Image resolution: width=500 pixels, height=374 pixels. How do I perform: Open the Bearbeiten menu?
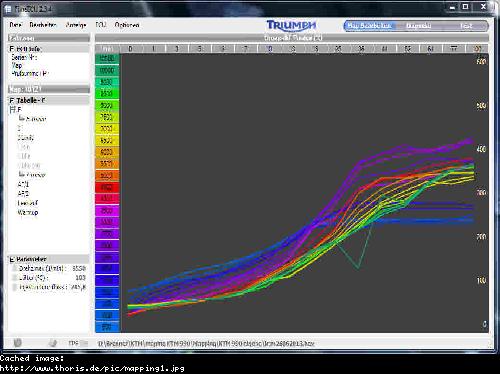(x=43, y=25)
